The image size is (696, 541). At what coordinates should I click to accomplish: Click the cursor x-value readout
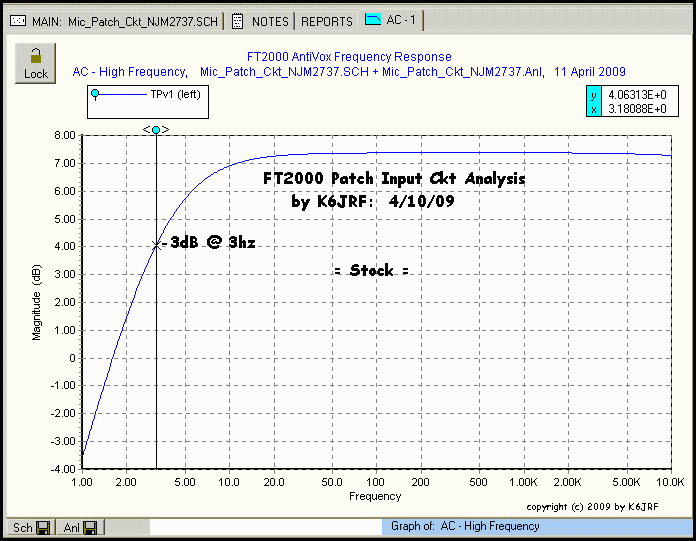coord(636,108)
